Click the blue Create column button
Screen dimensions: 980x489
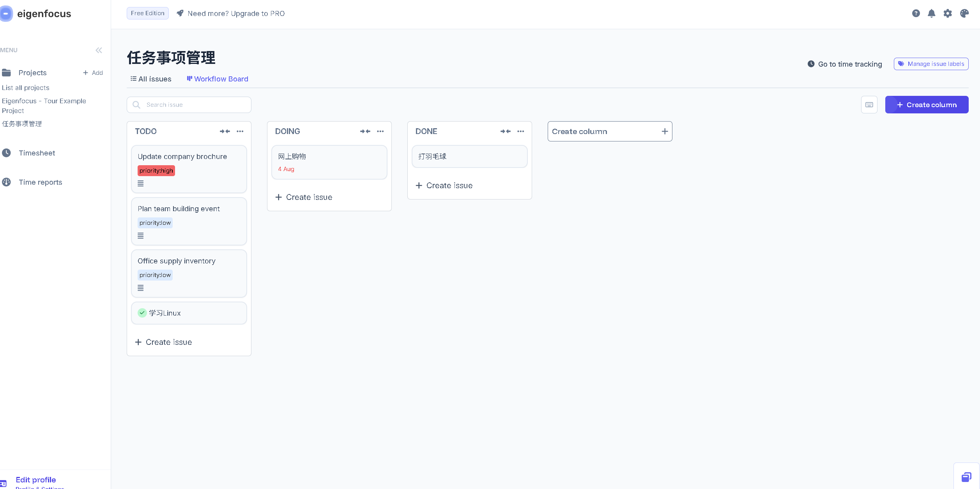[926, 105]
